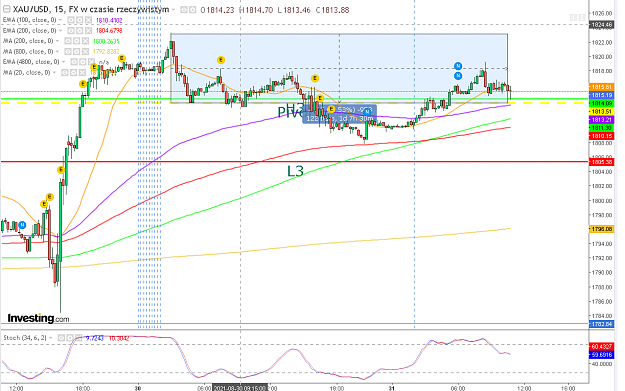Screen dimensions: 625x391
Task: Expand the MA (20, close, 0) dropdown arrow
Action: point(55,73)
